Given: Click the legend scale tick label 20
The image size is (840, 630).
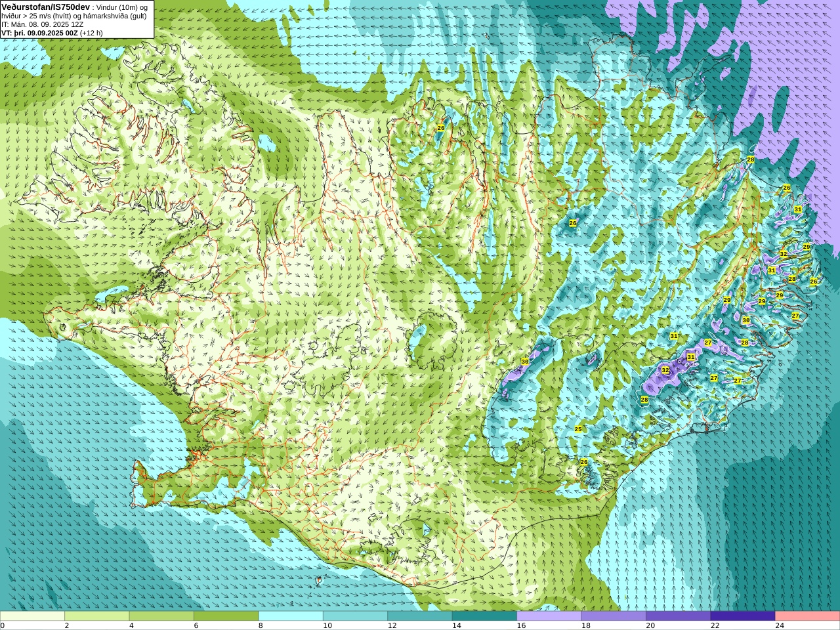Looking at the screenshot, I should click(650, 625).
